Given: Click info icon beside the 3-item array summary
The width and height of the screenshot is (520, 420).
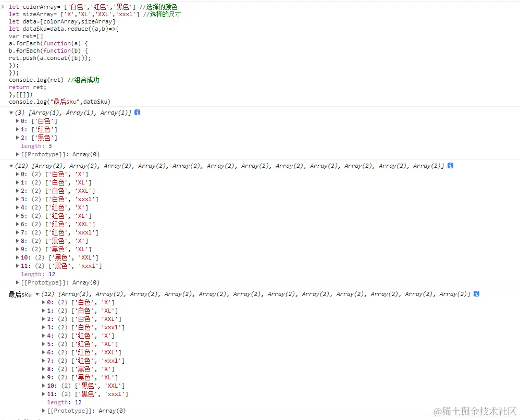Looking at the screenshot, I should (138, 113).
